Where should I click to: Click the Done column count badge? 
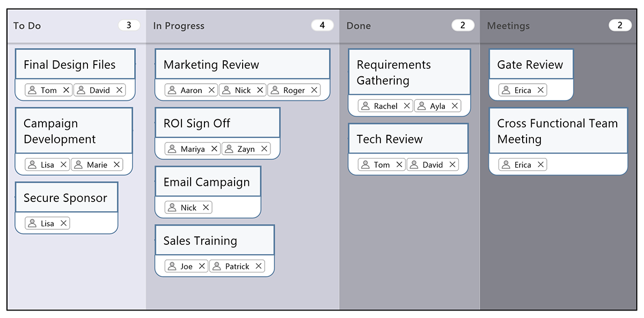463,25
